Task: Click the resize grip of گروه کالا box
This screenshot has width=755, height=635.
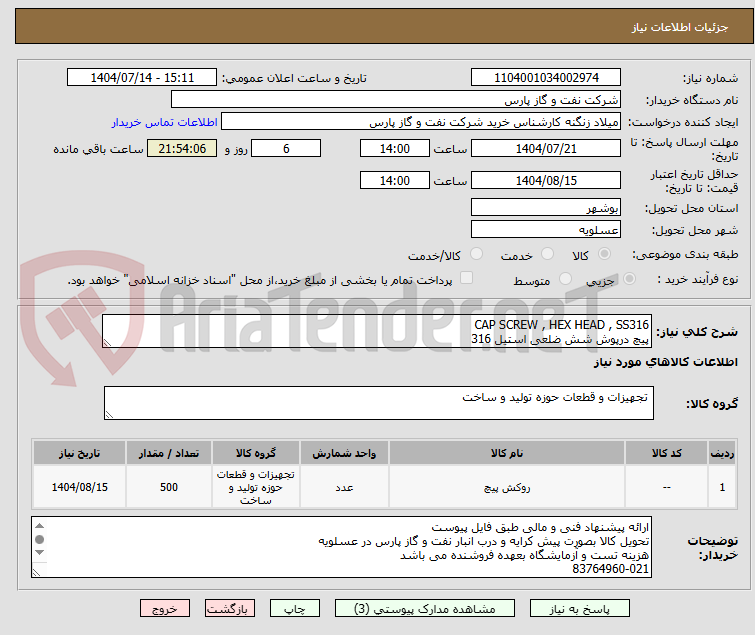Action: tap(109, 415)
